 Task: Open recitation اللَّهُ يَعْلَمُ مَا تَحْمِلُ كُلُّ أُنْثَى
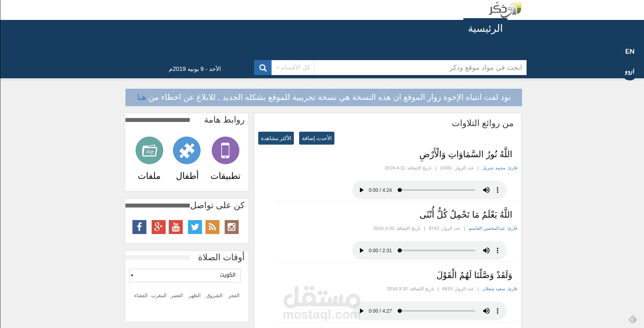[x=466, y=214]
